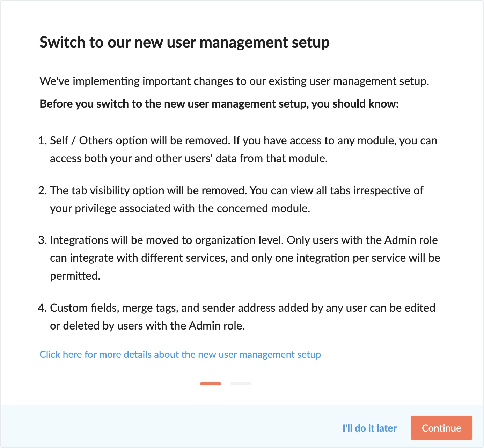The width and height of the screenshot is (484, 448).
Task: Click the "or deleted by users" line
Action: click(x=147, y=326)
